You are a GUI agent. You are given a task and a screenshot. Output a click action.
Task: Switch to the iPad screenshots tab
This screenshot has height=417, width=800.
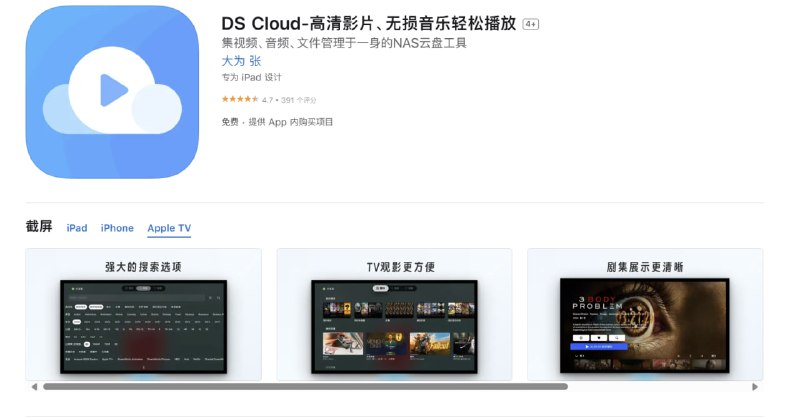pyautogui.click(x=77, y=228)
